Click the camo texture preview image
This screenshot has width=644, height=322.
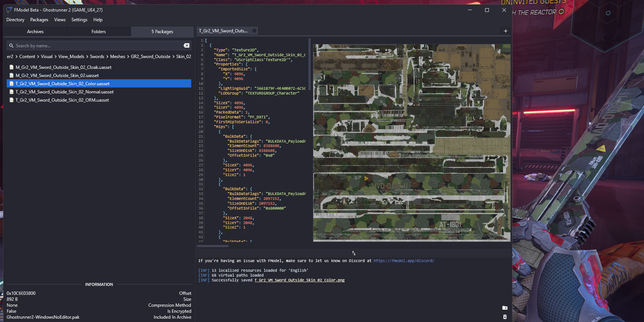click(x=411, y=143)
